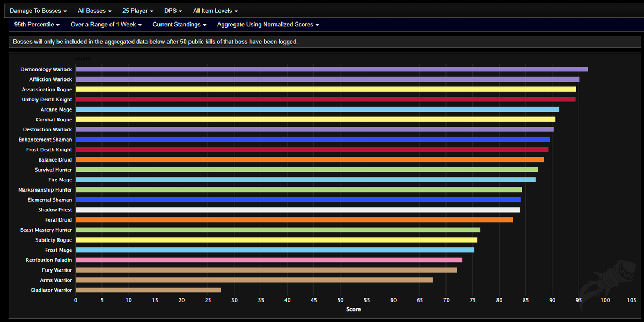This screenshot has width=644, height=322.
Task: Expand the "All Item Levels" filter
Action: (215, 10)
